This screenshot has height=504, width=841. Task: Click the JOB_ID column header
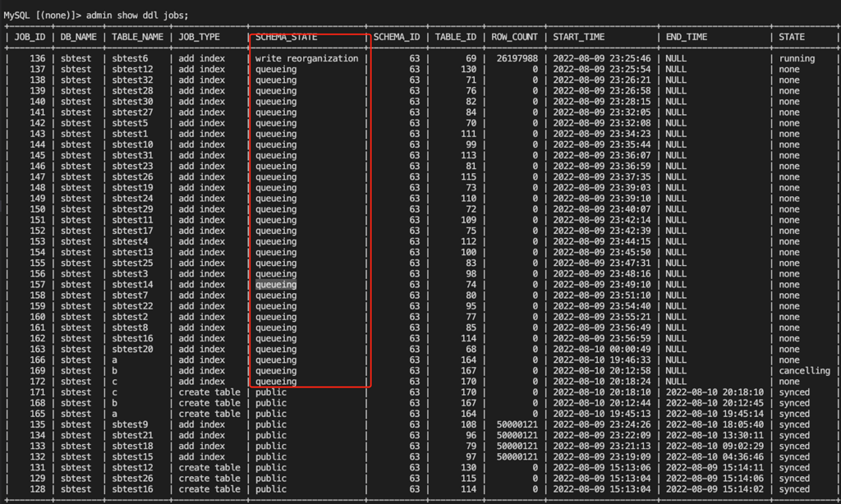30,37
